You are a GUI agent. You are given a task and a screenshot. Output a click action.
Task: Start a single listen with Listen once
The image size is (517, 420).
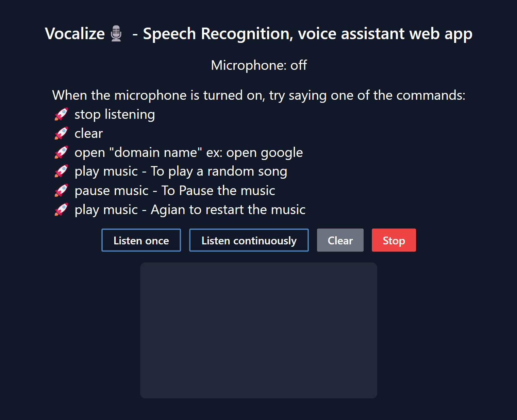coord(141,240)
